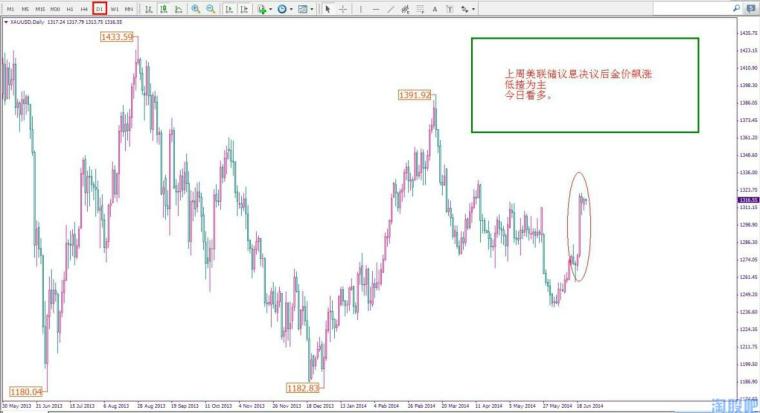Select candlestick chart display icon
The height and width of the screenshot is (413, 760).
[x=164, y=9]
